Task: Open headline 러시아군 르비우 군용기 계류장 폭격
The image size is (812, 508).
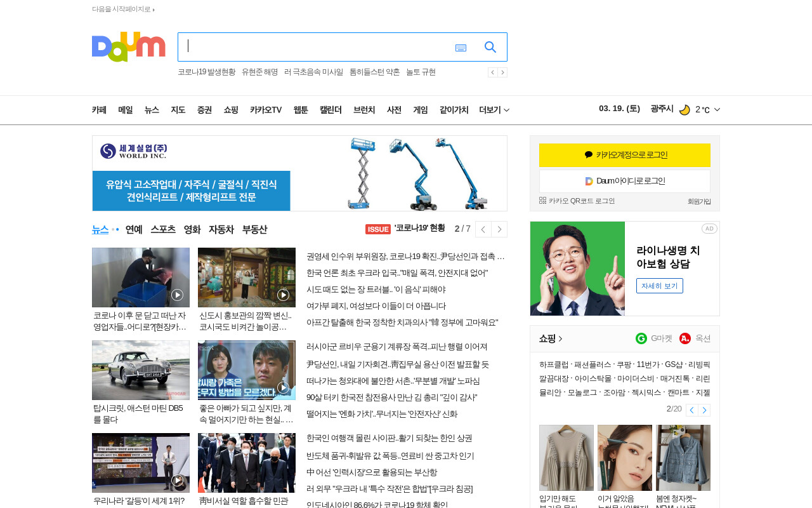Action: click(397, 347)
